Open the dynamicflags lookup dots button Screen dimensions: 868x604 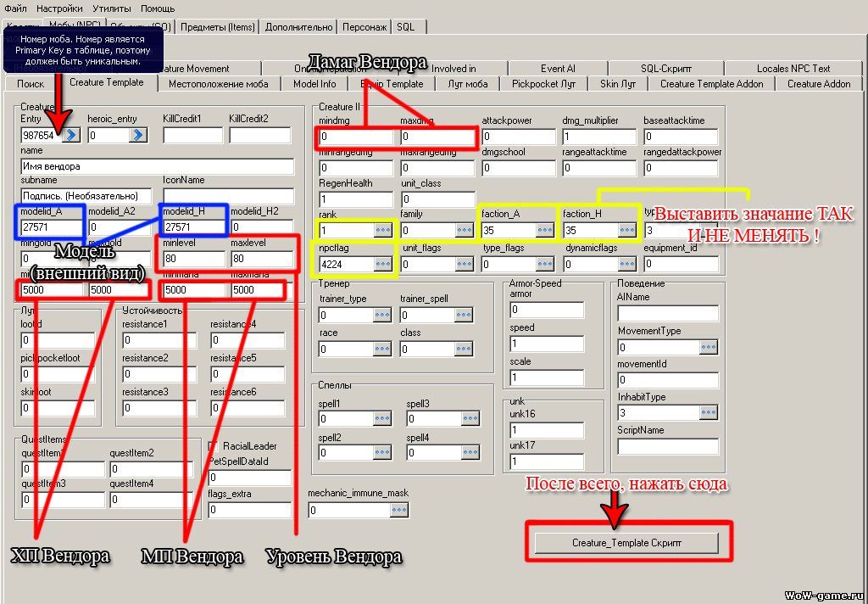point(626,265)
